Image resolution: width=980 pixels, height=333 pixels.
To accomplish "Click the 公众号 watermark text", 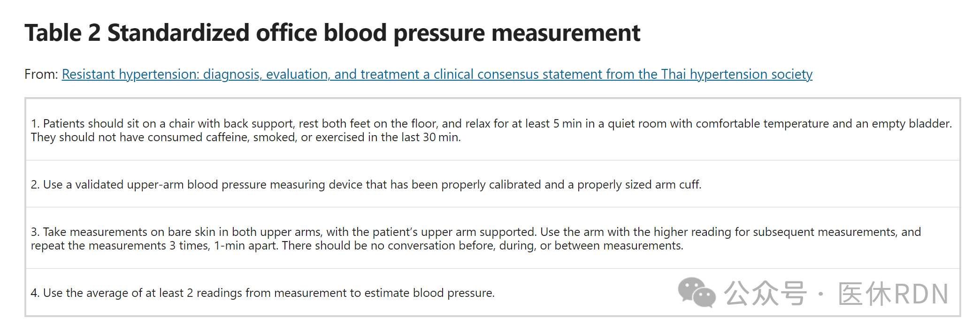I will pyautogui.click(x=765, y=294).
